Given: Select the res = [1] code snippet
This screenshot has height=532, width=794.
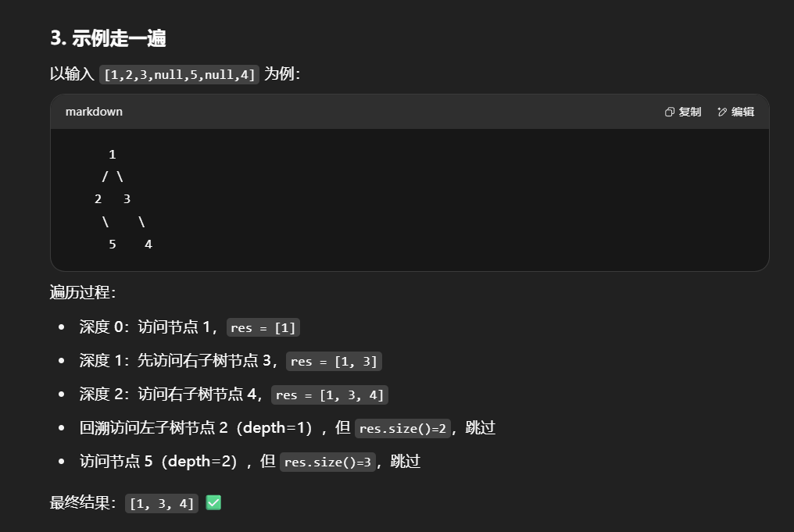Looking at the screenshot, I should (x=263, y=327).
